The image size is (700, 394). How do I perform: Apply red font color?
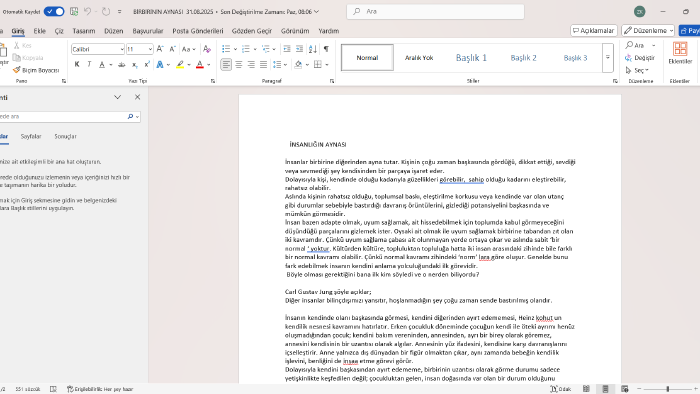tap(200, 65)
